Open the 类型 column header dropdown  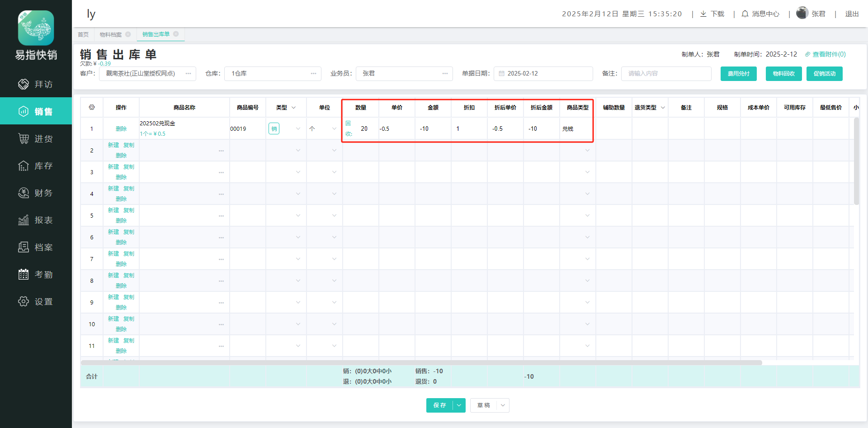[x=293, y=108]
